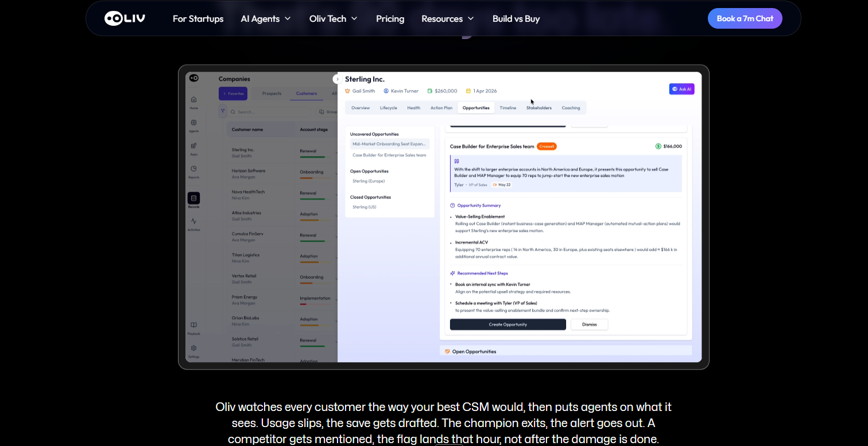Open the Apps icon in the sidebar
Viewport: 868px width, 446px height.
(x=193, y=146)
